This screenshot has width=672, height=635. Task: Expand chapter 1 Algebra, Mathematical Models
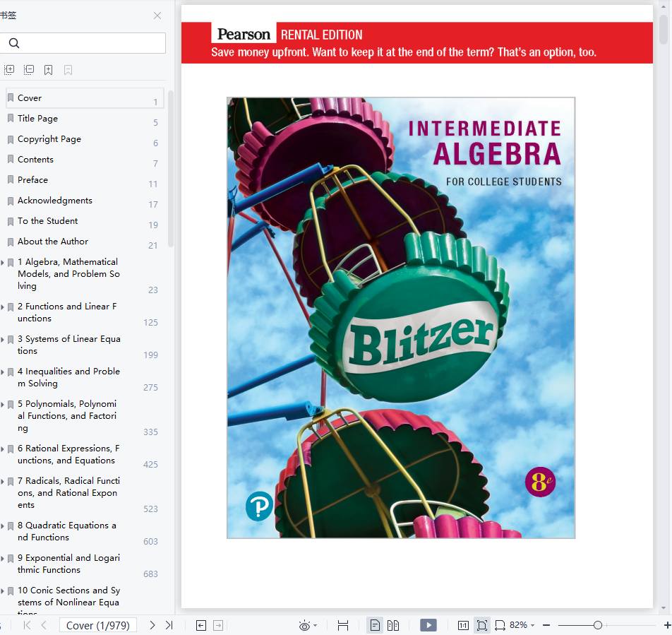[x=3, y=262]
